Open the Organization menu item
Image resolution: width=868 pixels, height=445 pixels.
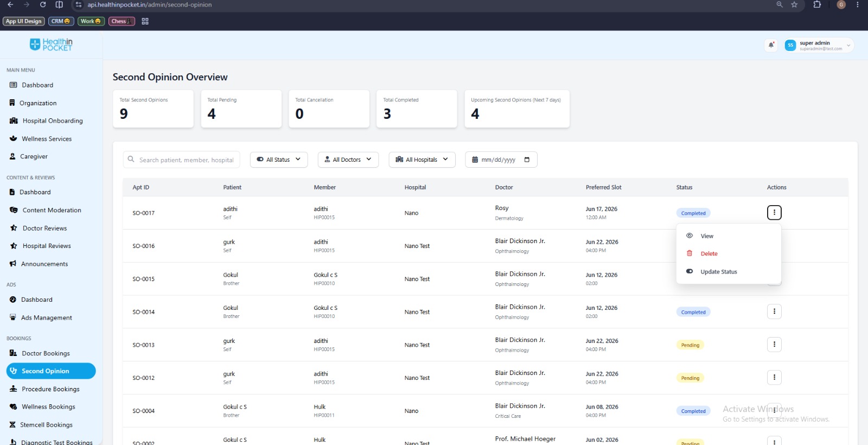tap(33, 103)
